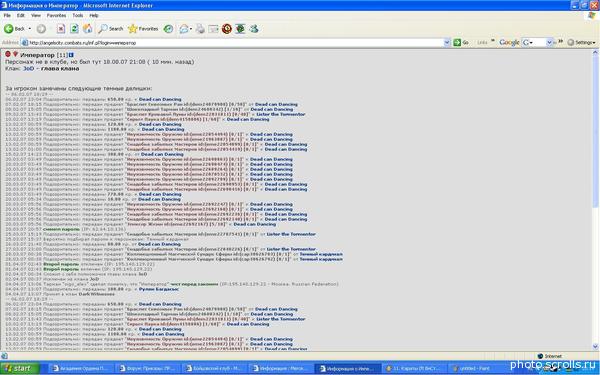Click the green toolbar icon beside the red one
The image size is (600, 375).
point(240,29)
